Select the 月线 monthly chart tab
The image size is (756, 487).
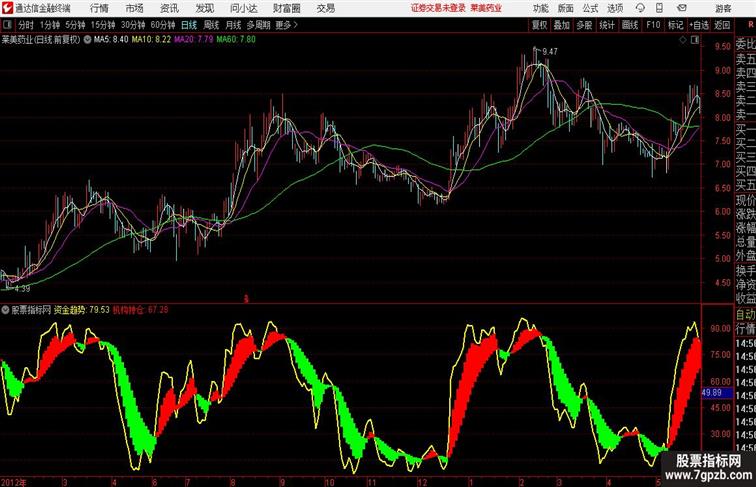(233, 25)
